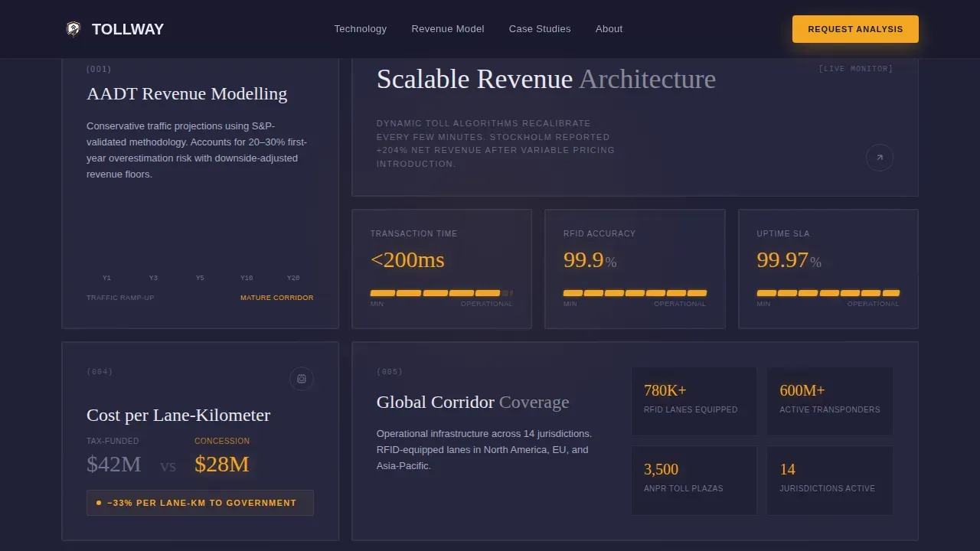Open the arrow icon in Scalable Revenue card

pos(880,158)
